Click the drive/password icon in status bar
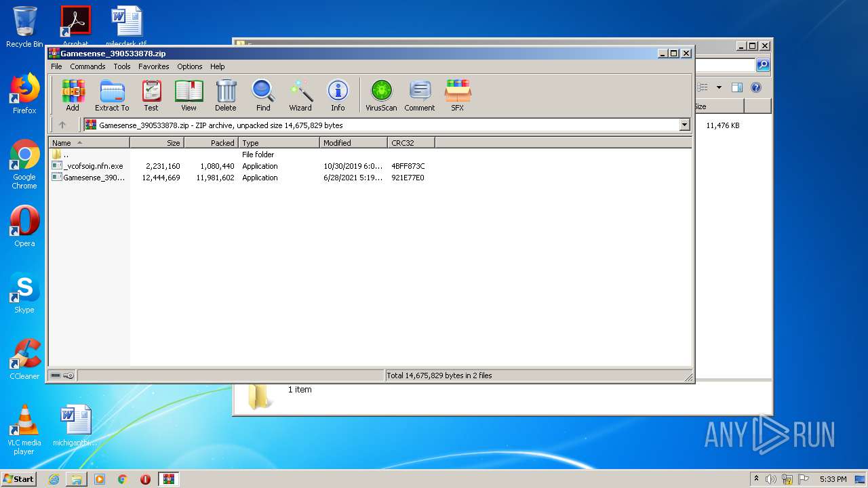868x488 pixels. tap(62, 375)
